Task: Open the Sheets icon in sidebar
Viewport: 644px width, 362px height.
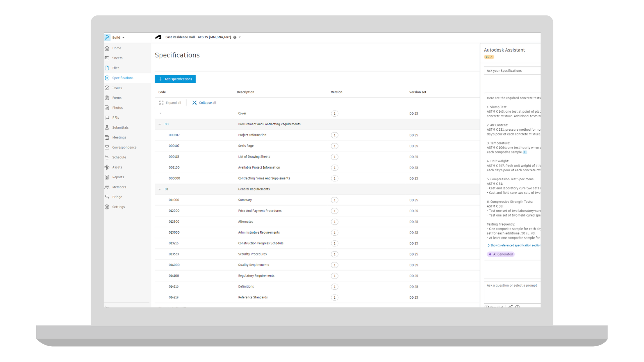Action: tap(107, 58)
